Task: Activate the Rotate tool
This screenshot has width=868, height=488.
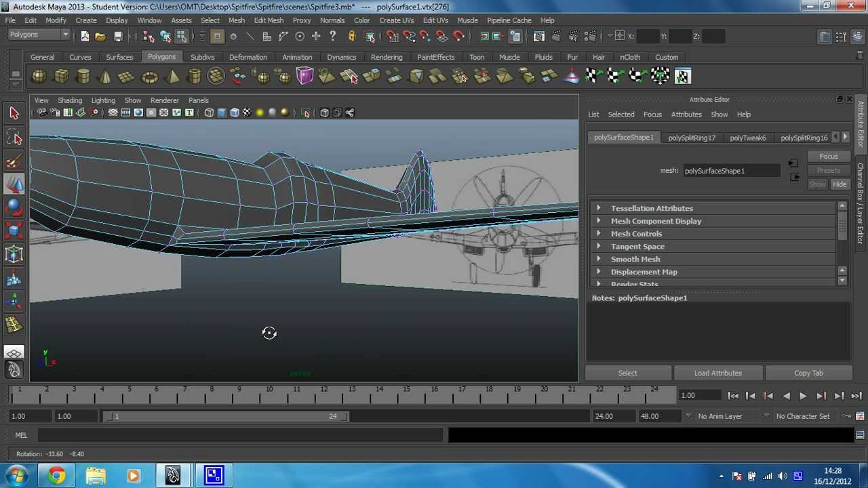Action: click(14, 207)
